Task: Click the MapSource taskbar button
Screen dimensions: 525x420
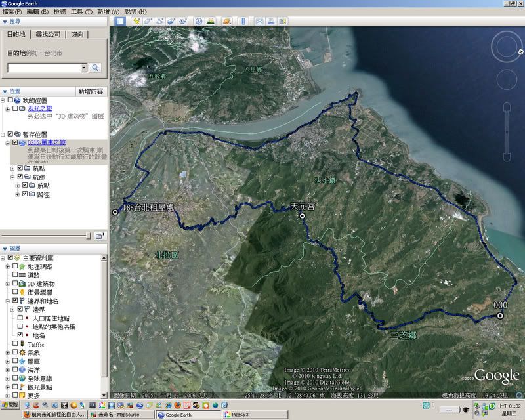Action: [x=121, y=415]
